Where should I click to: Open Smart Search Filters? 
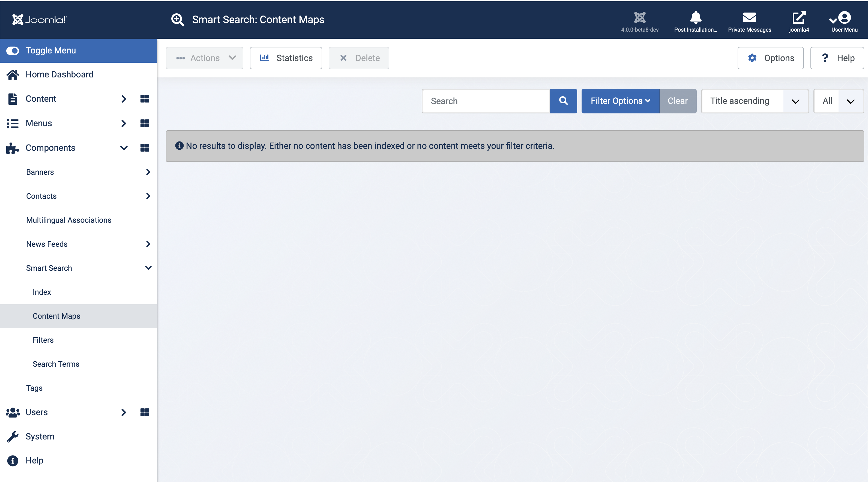click(43, 340)
